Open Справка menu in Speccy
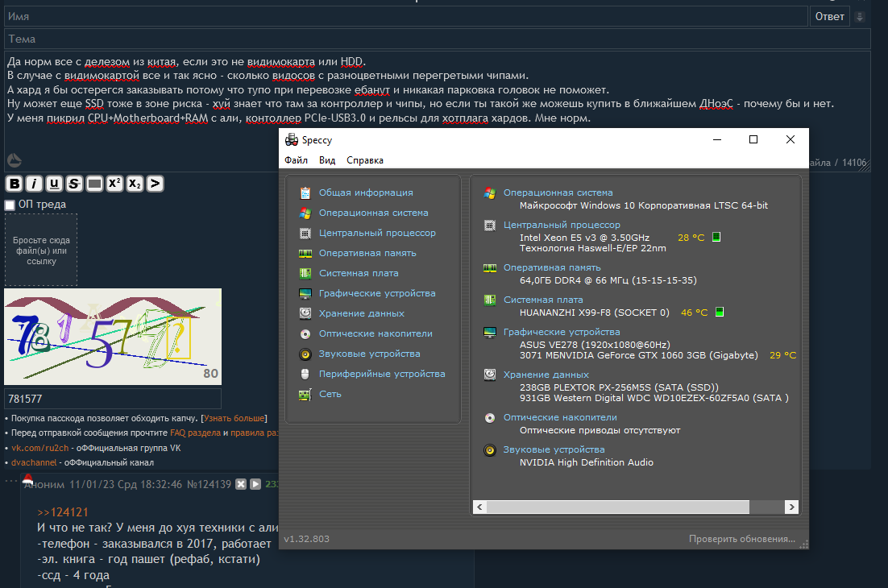This screenshot has height=588, width=888. coord(365,160)
